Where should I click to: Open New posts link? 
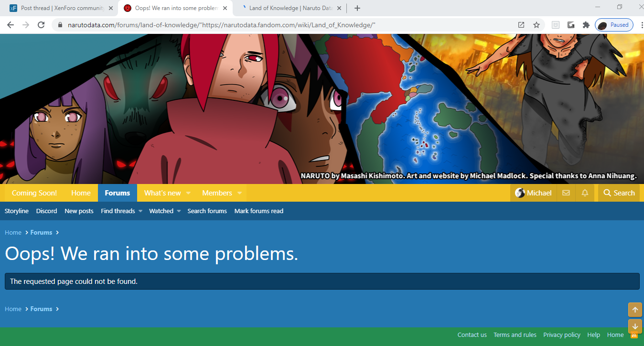click(79, 211)
